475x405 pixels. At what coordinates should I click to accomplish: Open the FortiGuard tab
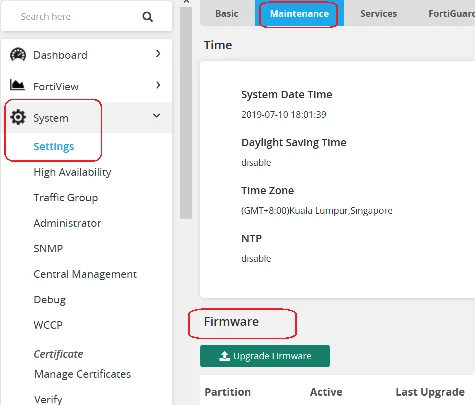click(451, 14)
